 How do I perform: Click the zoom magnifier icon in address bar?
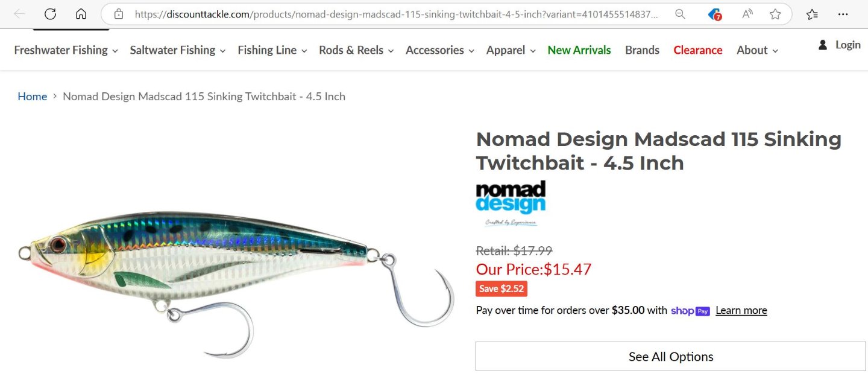[x=680, y=14]
